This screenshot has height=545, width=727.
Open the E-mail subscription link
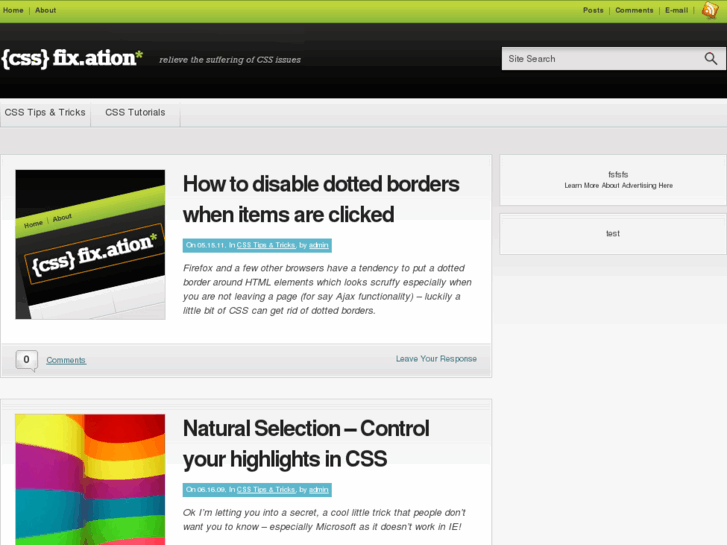pyautogui.click(x=676, y=10)
